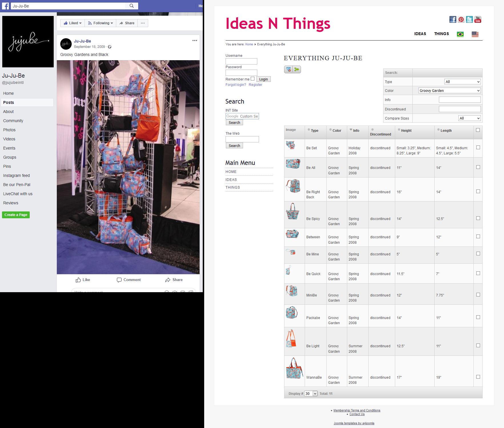This screenshot has height=428, width=504.
Task: Open the WannaBe product thumbnail
Action: [x=294, y=368]
